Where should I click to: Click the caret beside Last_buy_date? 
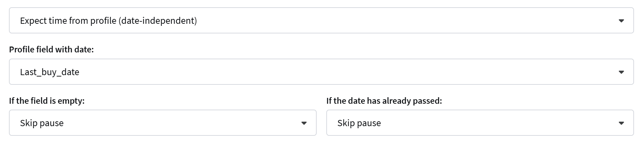point(621,72)
